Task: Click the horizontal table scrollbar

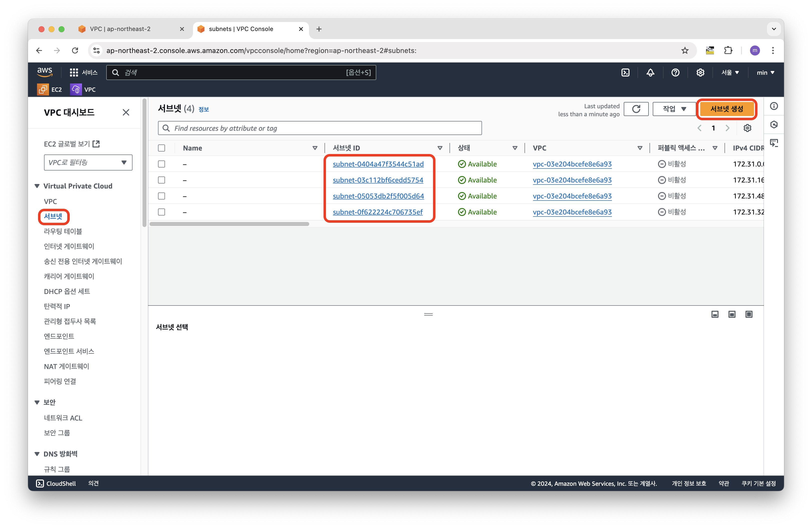Action: [229, 224]
